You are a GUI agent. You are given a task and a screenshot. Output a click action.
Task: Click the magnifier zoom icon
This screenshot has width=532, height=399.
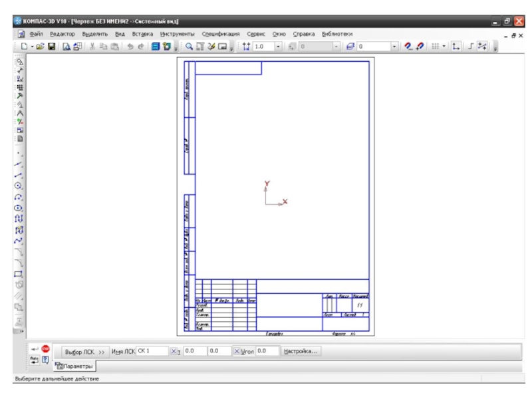189,47
